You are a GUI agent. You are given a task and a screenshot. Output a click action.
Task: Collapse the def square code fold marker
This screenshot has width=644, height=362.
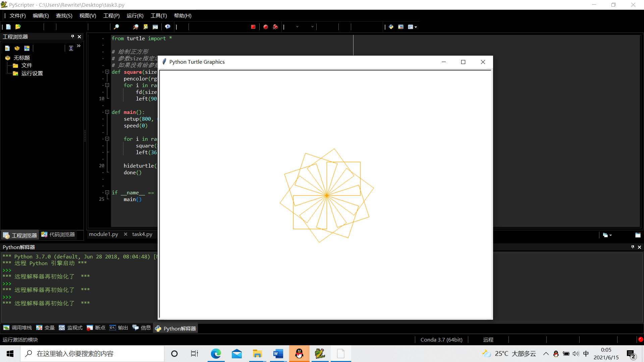pos(107,72)
